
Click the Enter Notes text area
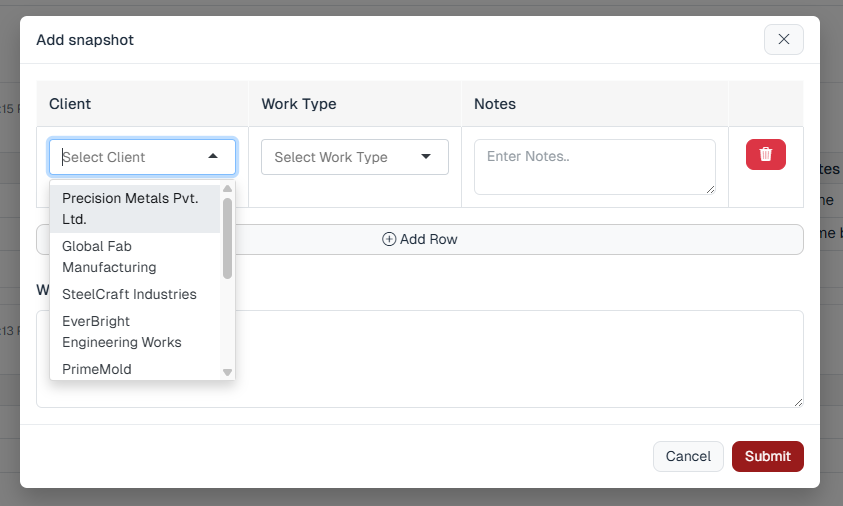point(594,166)
